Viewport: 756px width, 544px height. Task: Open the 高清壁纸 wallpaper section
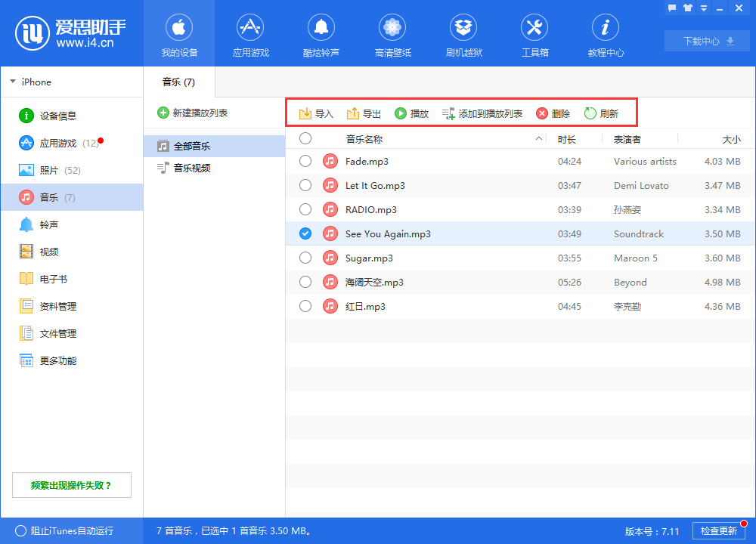tap(392, 34)
